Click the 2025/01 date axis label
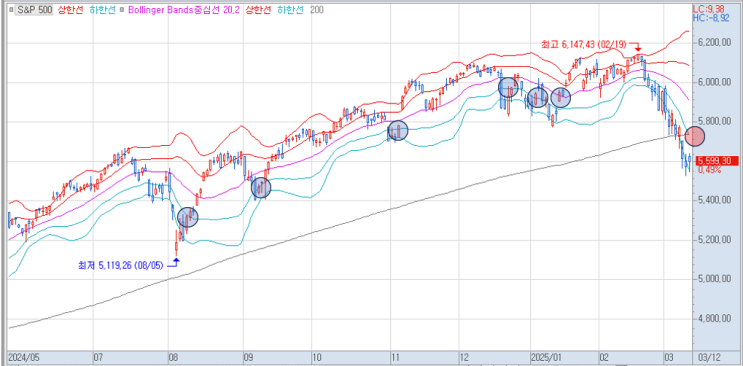743x366 pixels. click(545, 357)
